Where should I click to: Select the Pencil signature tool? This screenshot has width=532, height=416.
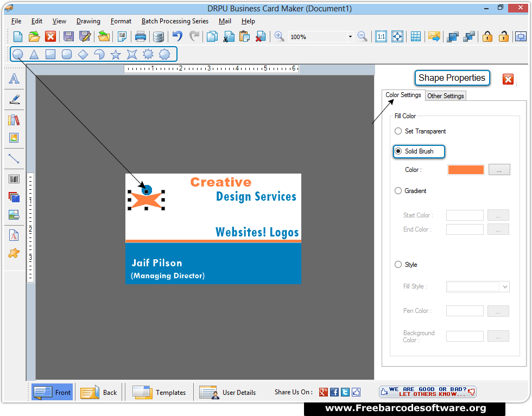click(x=14, y=99)
